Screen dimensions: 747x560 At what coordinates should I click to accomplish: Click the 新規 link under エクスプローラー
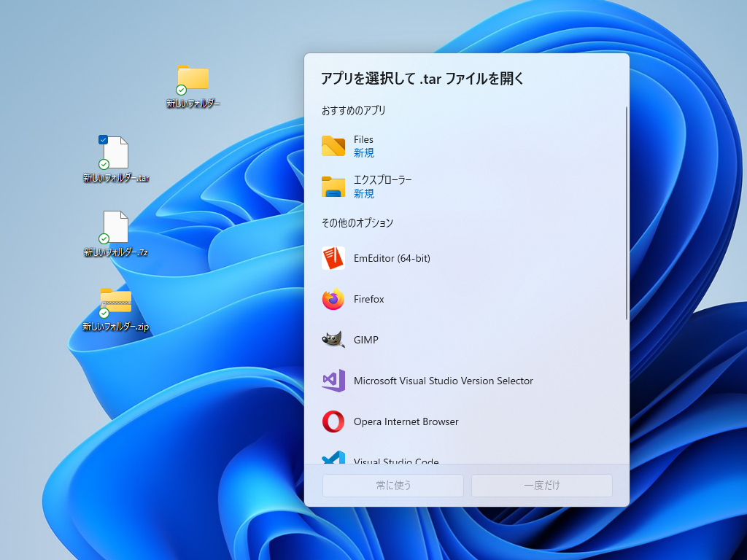point(363,194)
